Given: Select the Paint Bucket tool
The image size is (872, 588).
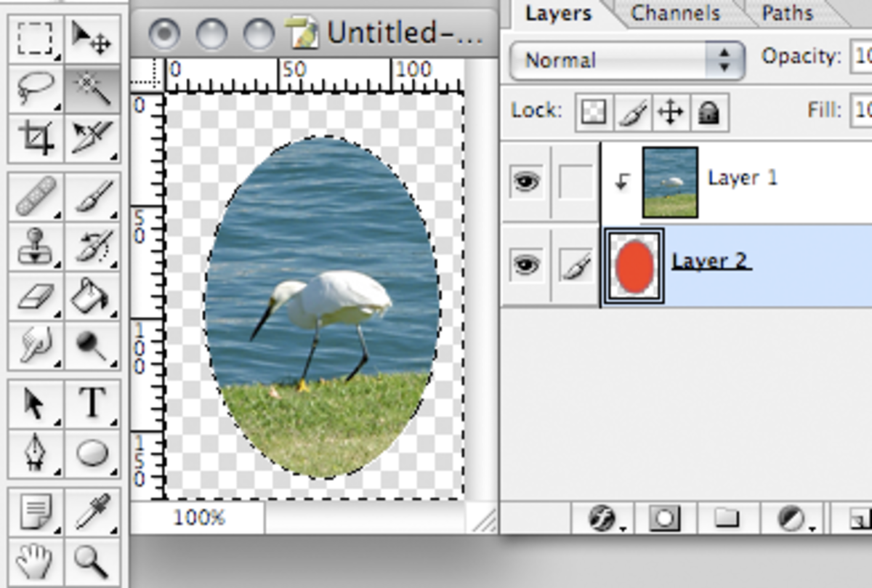Looking at the screenshot, I should [x=92, y=295].
